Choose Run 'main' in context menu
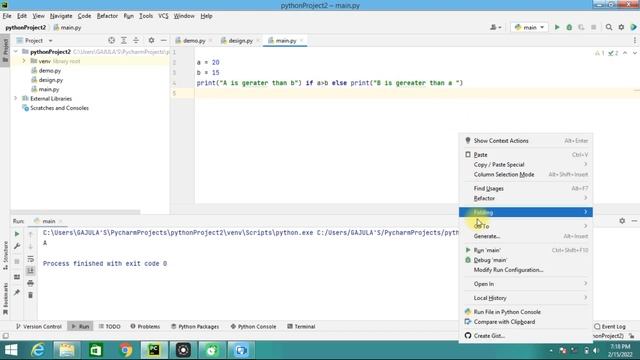Viewport: 640px width, 360px height. [526, 250]
